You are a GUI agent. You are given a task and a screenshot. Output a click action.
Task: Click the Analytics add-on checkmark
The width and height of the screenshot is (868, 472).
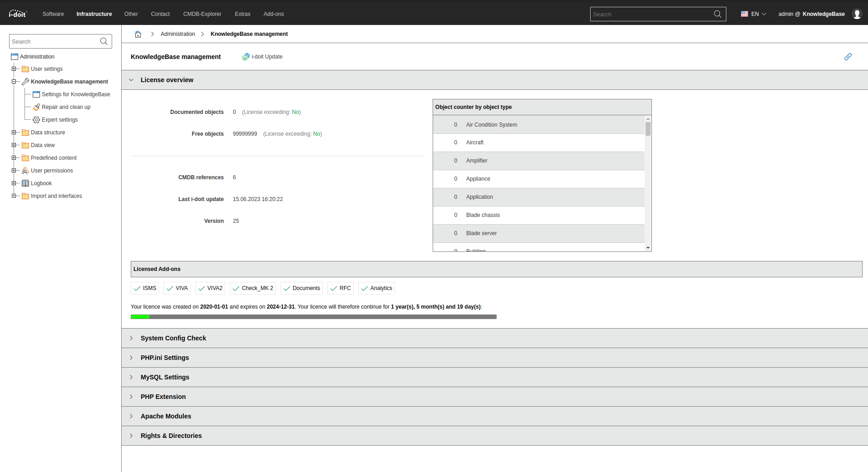pos(365,288)
